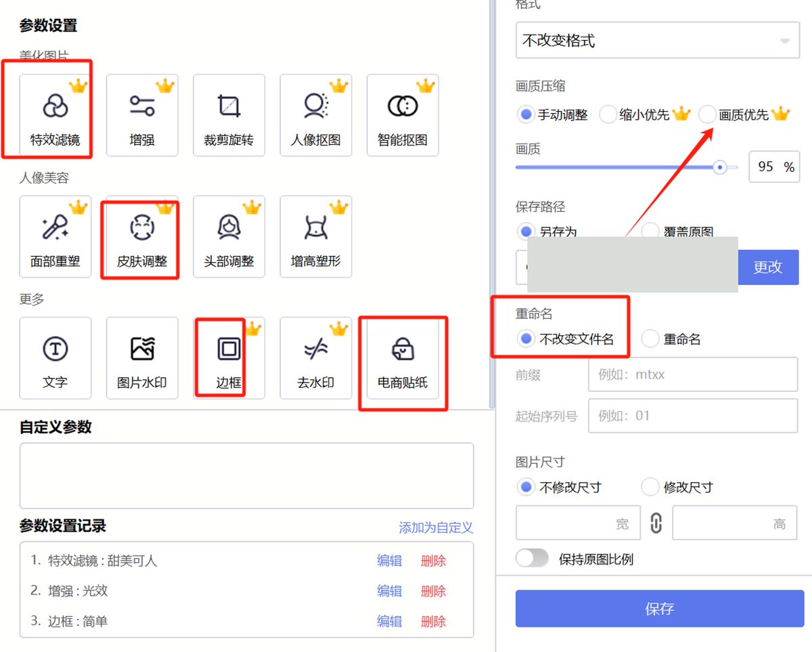Screen dimensions: 812x652
Task: Click the 自定义参数 empty box
Action: click(x=246, y=476)
